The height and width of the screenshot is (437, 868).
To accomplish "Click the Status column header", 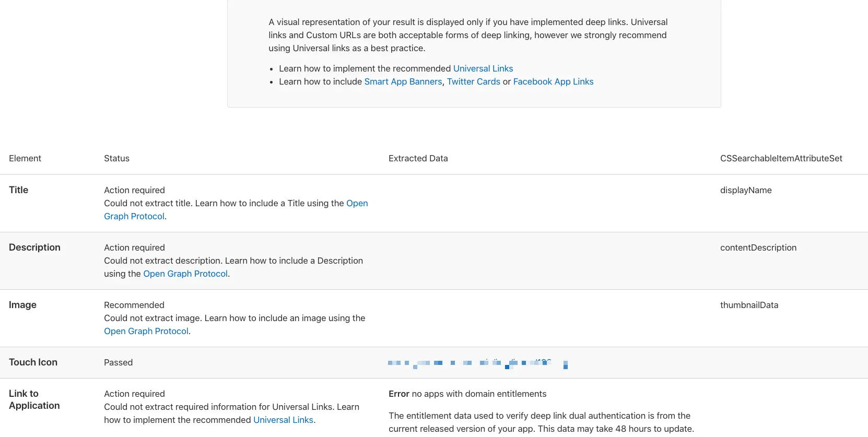I will click(x=116, y=158).
